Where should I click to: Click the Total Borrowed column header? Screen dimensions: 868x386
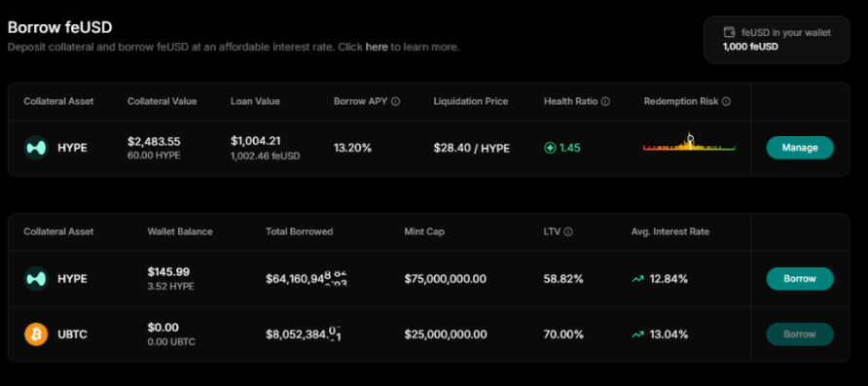click(x=299, y=231)
